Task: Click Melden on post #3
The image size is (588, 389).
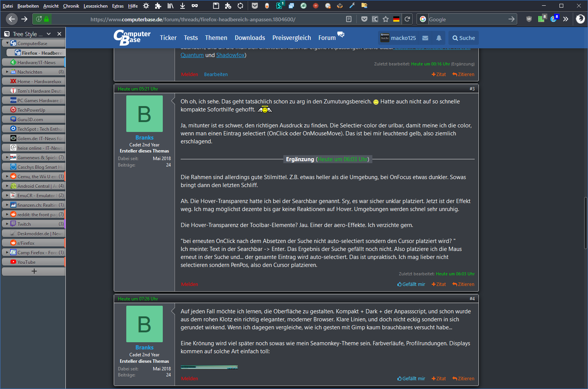Action: tap(190, 284)
